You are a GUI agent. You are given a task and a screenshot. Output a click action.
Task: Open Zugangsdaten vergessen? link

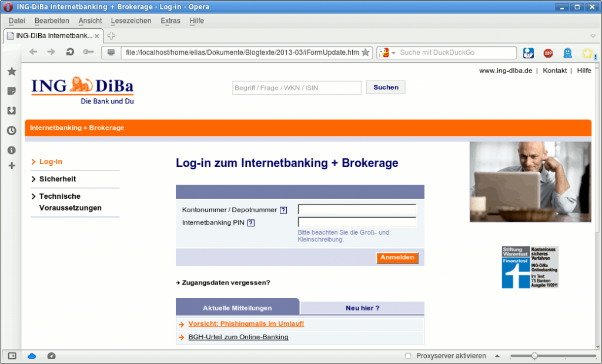(226, 283)
